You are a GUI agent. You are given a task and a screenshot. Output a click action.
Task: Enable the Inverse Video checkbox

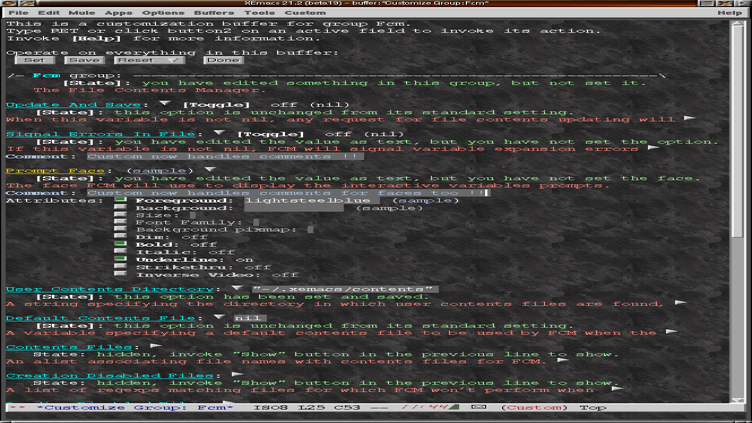coord(120,274)
